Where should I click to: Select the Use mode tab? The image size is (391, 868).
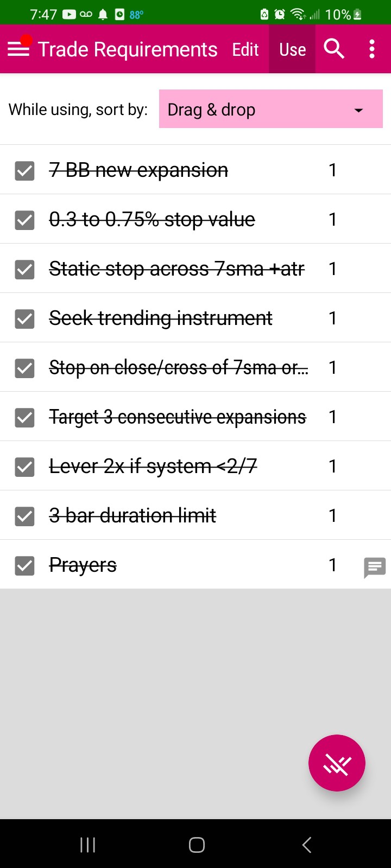pyautogui.click(x=292, y=50)
